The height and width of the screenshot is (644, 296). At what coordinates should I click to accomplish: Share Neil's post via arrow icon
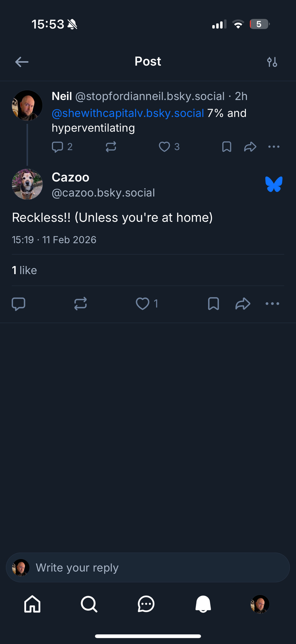250,147
